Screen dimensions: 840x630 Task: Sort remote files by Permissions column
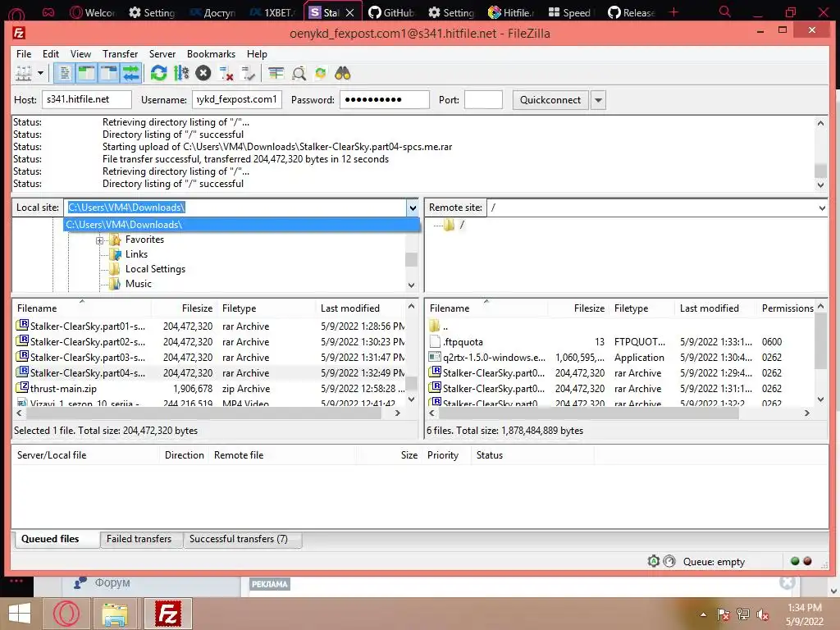(787, 308)
